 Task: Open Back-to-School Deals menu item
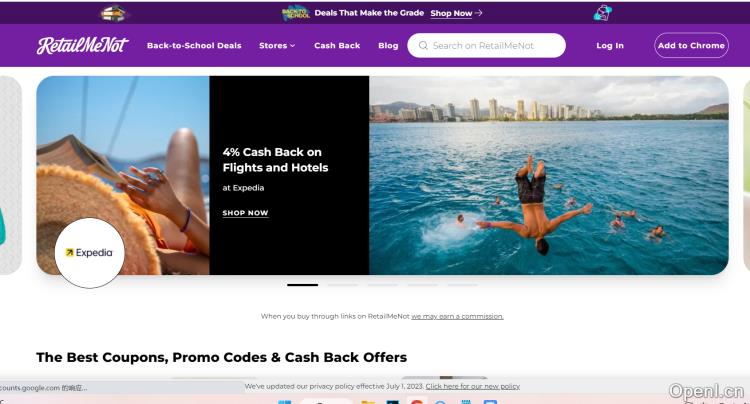194,45
